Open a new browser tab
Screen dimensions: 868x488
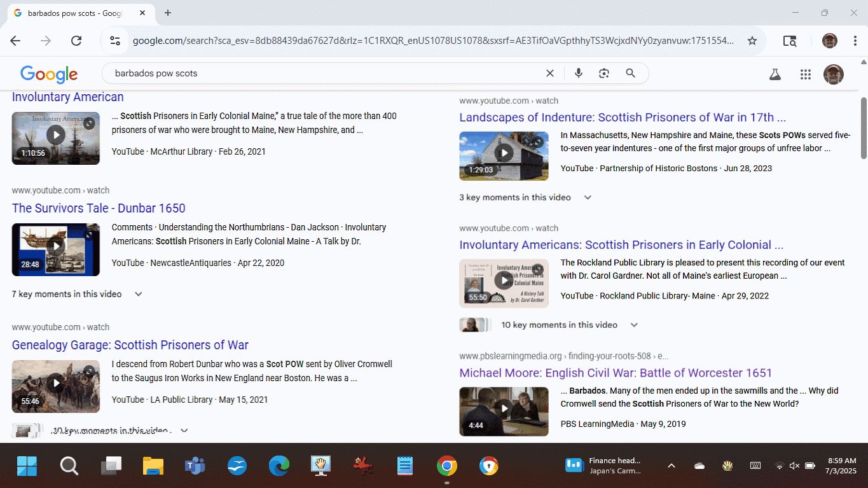[168, 13]
